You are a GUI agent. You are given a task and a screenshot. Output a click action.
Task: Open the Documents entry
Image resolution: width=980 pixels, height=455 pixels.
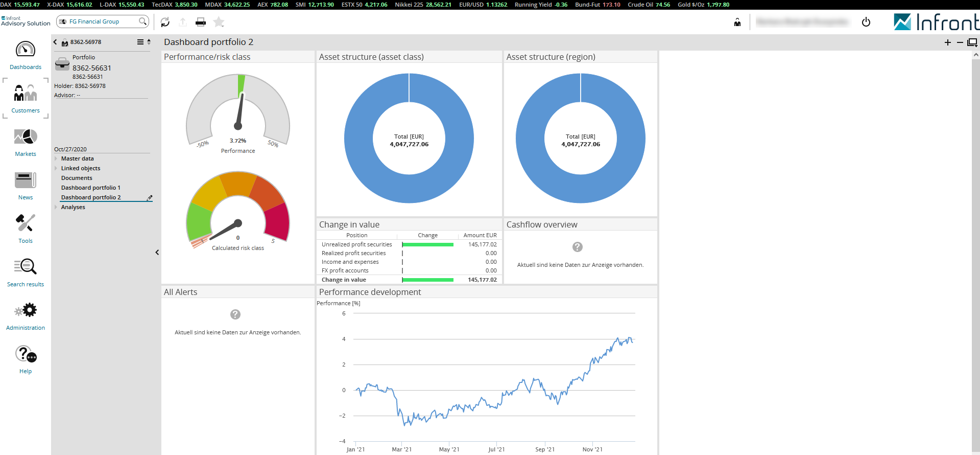pos(77,178)
